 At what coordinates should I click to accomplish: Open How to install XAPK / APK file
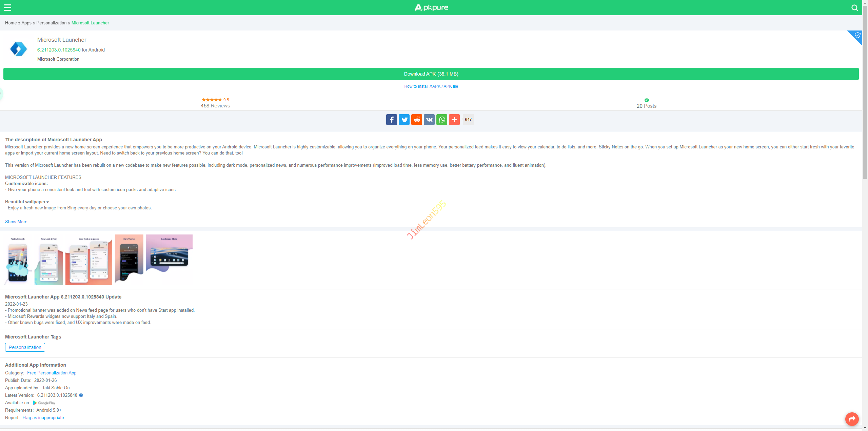[x=431, y=86]
